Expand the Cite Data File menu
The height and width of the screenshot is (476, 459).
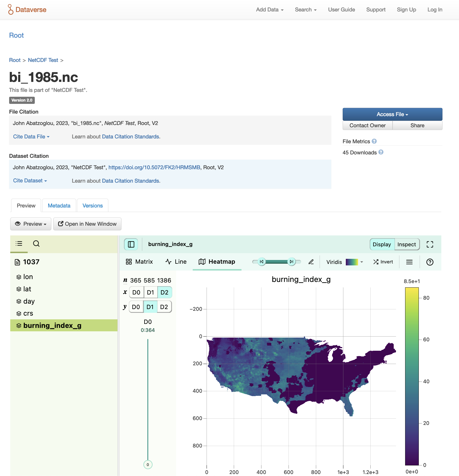coord(31,137)
